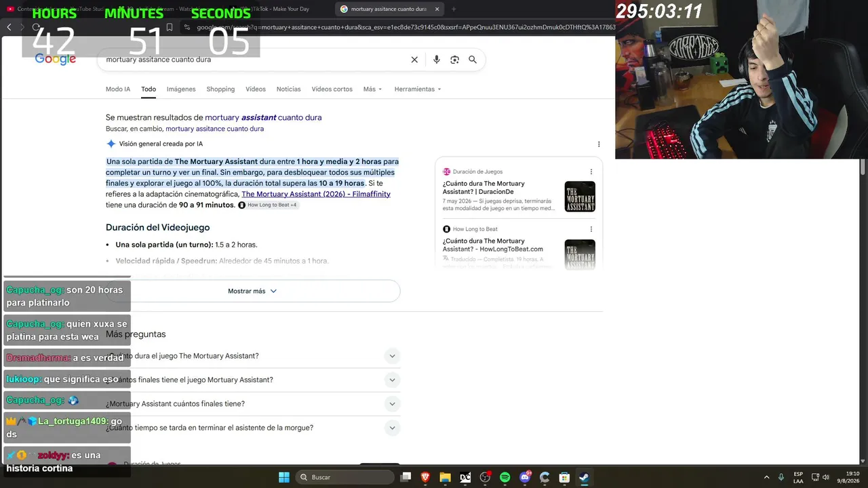Go back to the previous browser page

pos(9,27)
